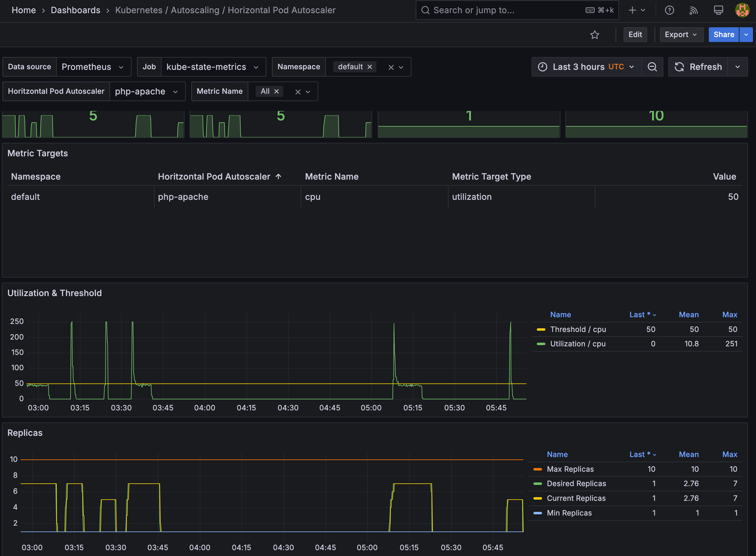Click the help question mark icon

669,10
